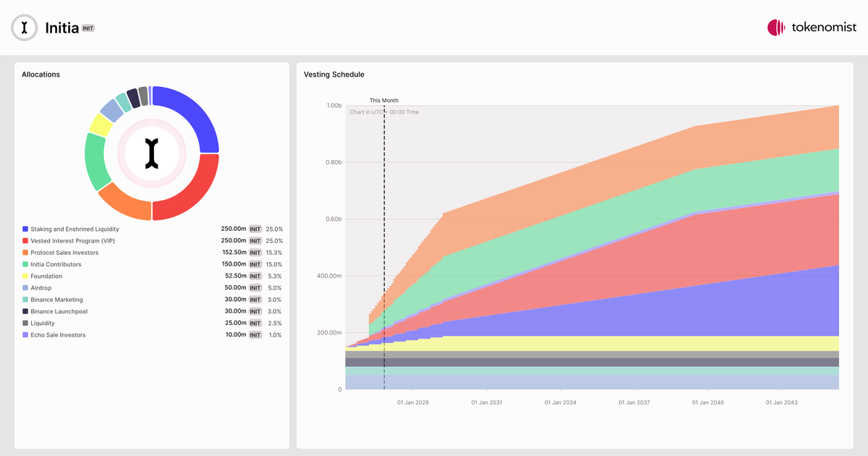Screen dimensions: 868x456
Task: Click the 150.00m Initia Contributors amount
Action: 234,264
